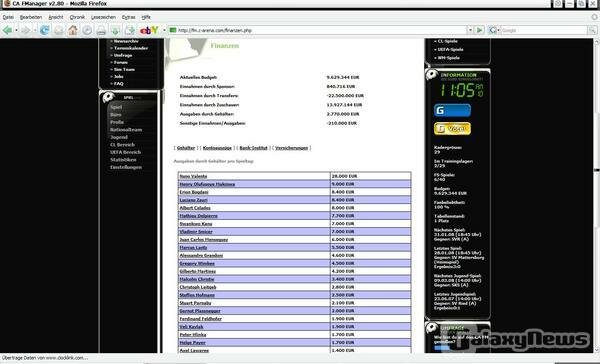
Task: Select Profis in the game sidebar
Action: [x=117, y=122]
